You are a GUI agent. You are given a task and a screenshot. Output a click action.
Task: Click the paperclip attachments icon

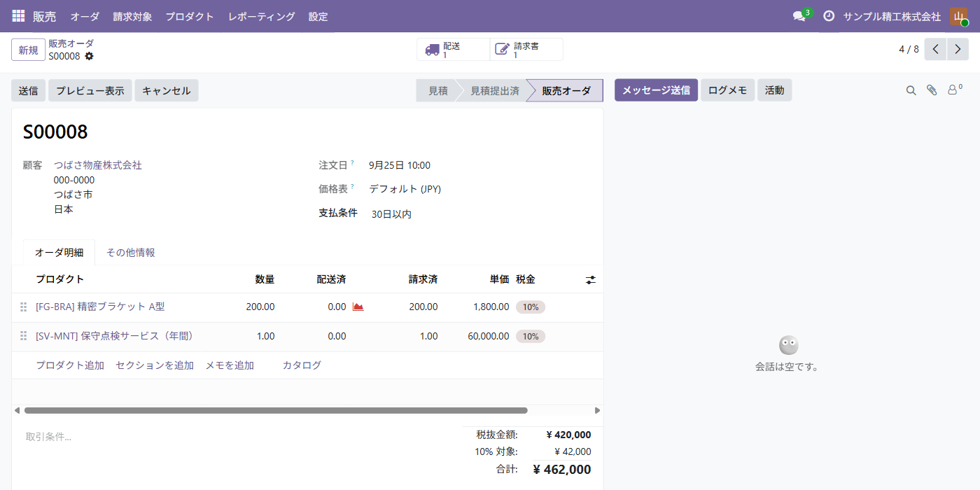[932, 90]
